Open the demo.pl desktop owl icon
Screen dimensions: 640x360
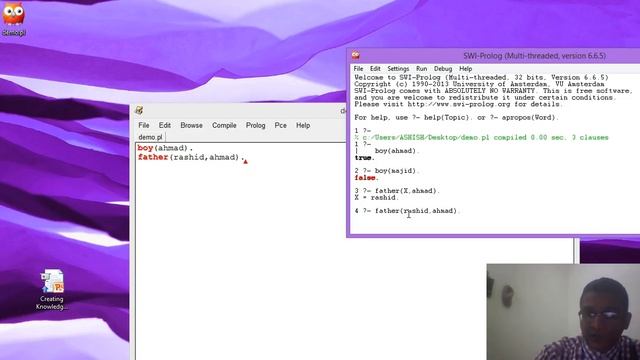pyautogui.click(x=13, y=18)
